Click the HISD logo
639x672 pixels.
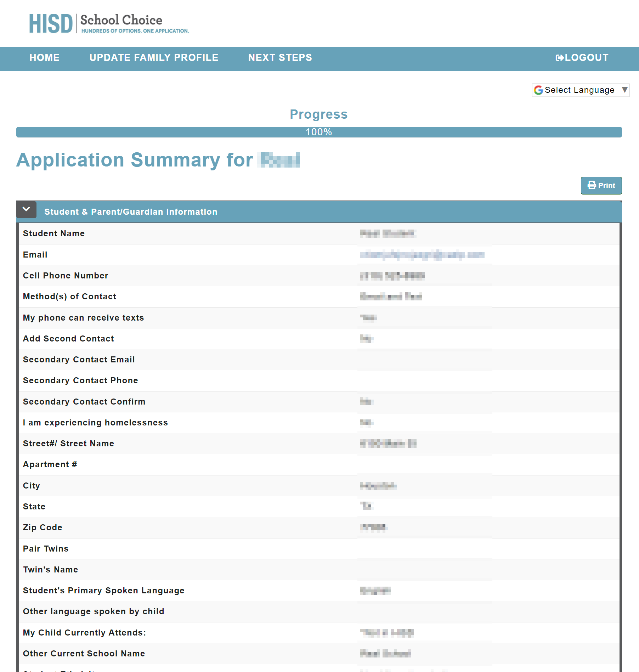pos(51,24)
